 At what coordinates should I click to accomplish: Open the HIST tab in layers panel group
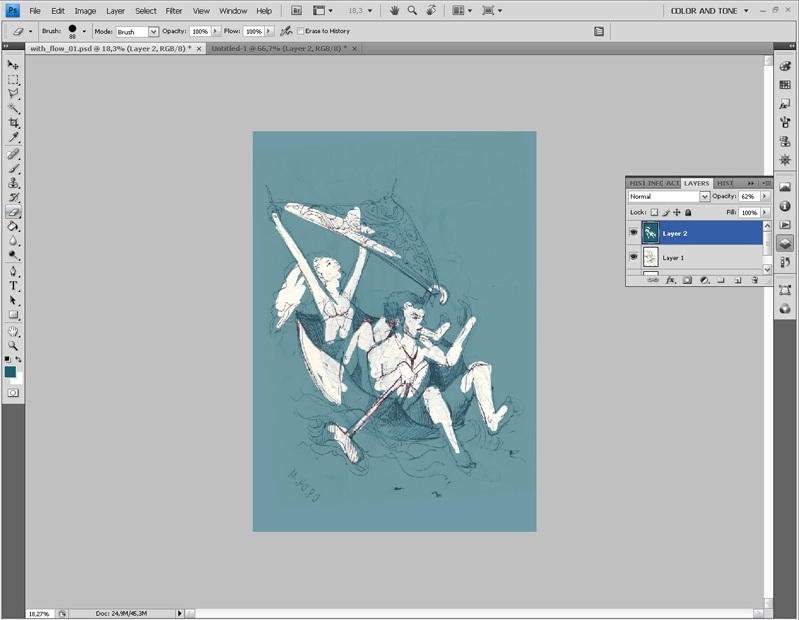(x=725, y=183)
